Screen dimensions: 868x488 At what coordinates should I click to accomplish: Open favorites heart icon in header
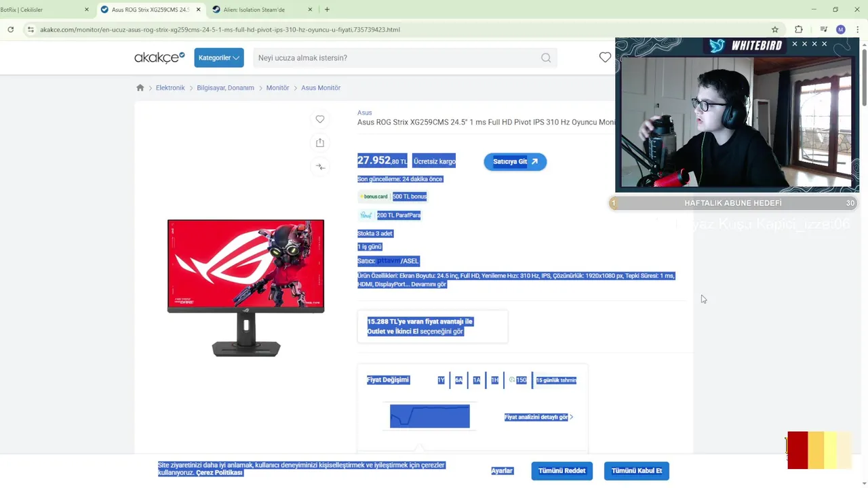tap(605, 58)
